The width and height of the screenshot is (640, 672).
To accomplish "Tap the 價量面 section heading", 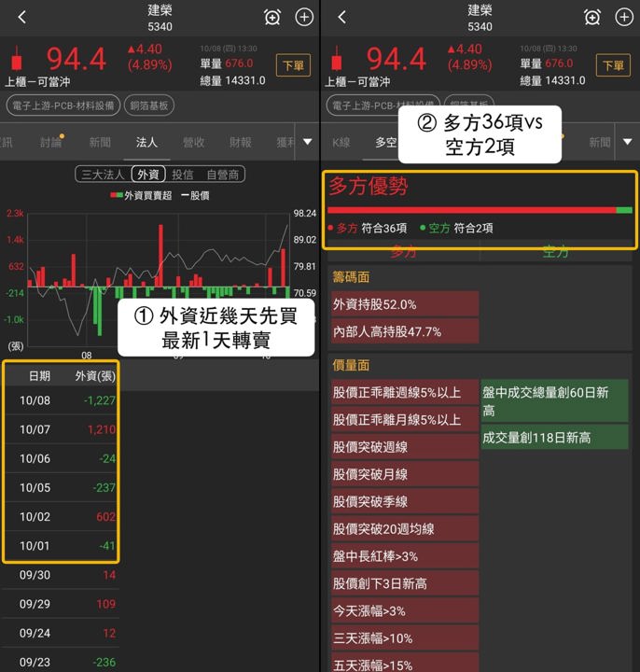I will point(351,365).
